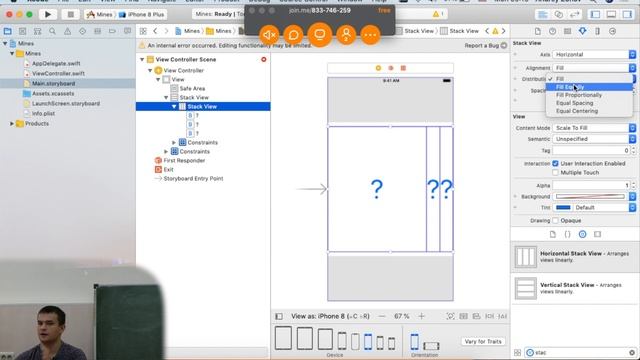Show the Identity inspector
640x360 pixels.
pyautogui.click(x=567, y=31)
